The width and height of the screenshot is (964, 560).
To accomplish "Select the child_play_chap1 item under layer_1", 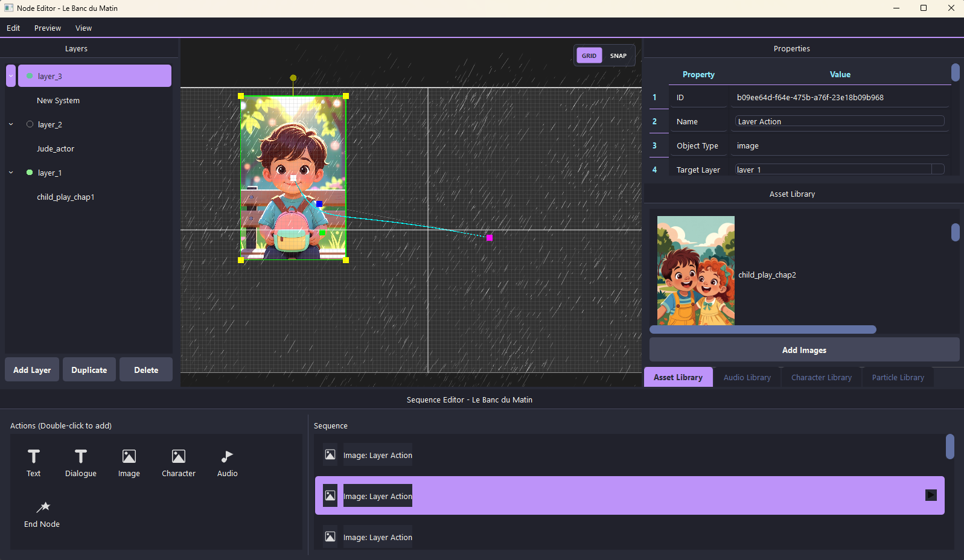I will coord(66,197).
